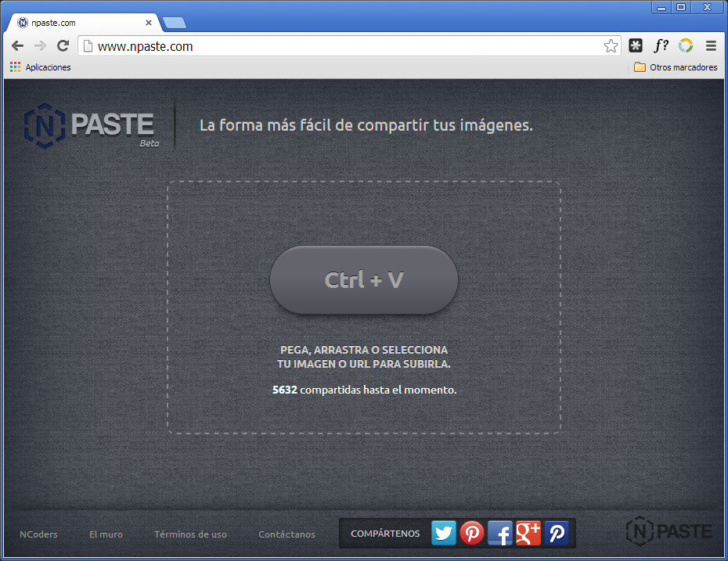Minimize the Chrome window
Image resolution: width=728 pixels, height=561 pixels.
[661, 7]
